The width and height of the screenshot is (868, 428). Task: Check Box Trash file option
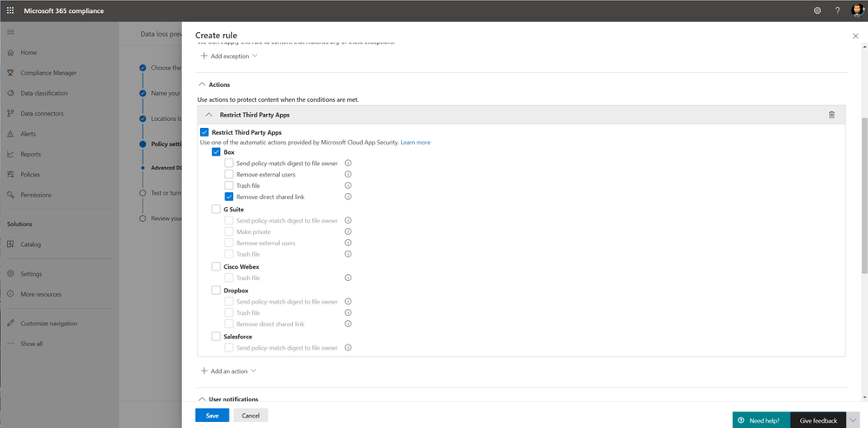[x=229, y=185]
